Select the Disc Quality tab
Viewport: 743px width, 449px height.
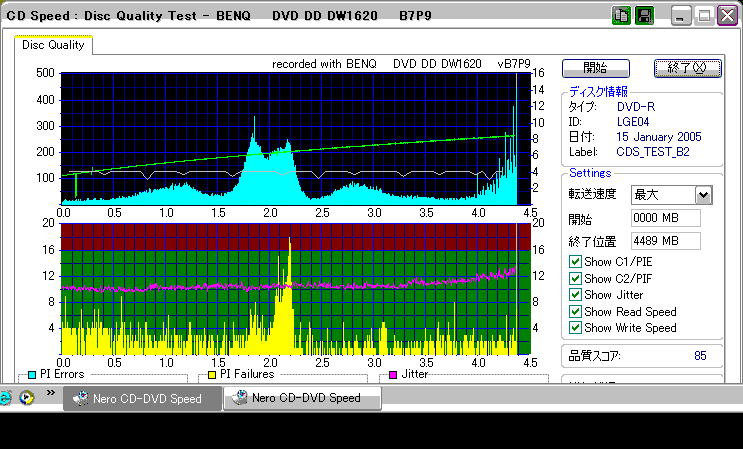(53, 45)
